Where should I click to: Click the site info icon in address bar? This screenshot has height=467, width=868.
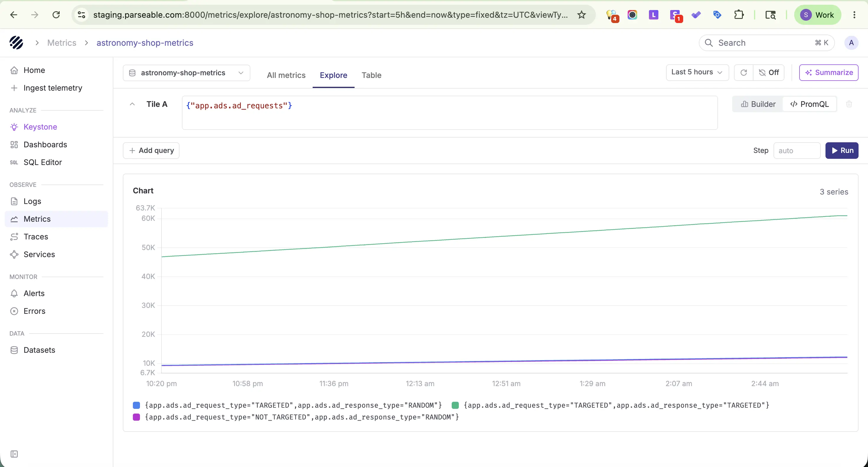pos(81,15)
